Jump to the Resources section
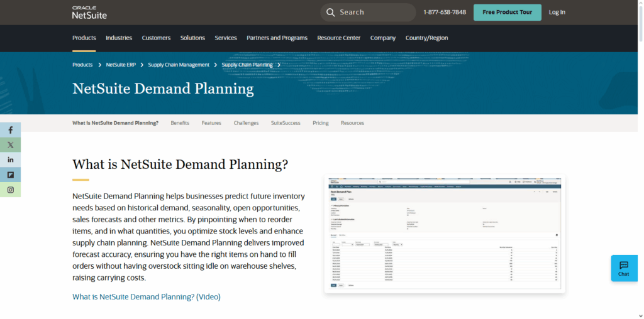The height and width of the screenshot is (319, 644). pos(352,123)
